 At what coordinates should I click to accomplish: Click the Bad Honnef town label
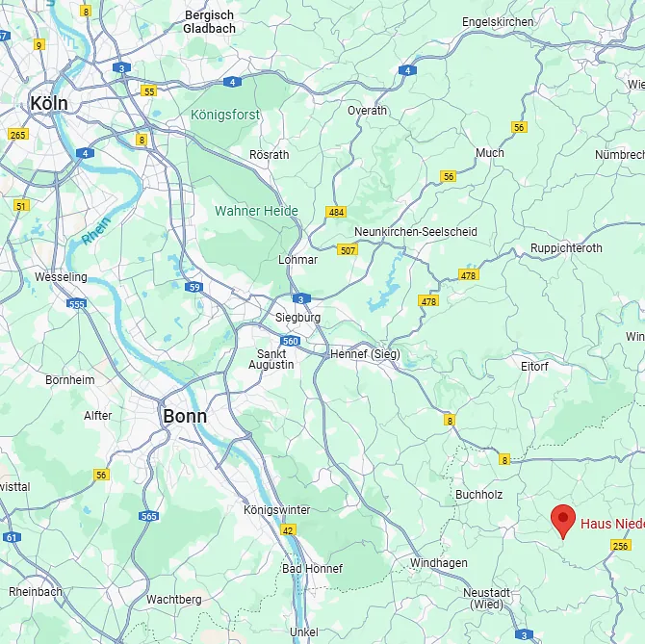(x=312, y=568)
